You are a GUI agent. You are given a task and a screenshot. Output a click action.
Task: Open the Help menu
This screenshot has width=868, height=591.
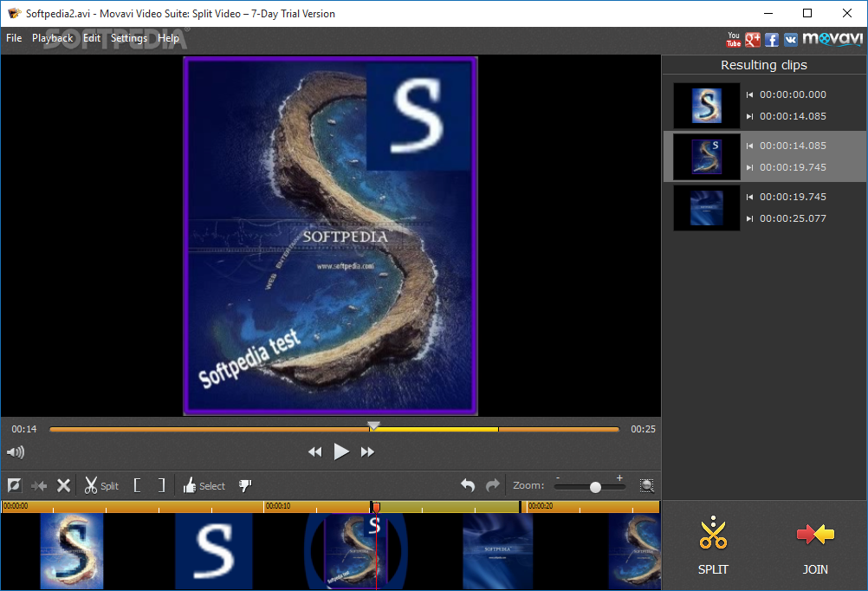tap(168, 38)
